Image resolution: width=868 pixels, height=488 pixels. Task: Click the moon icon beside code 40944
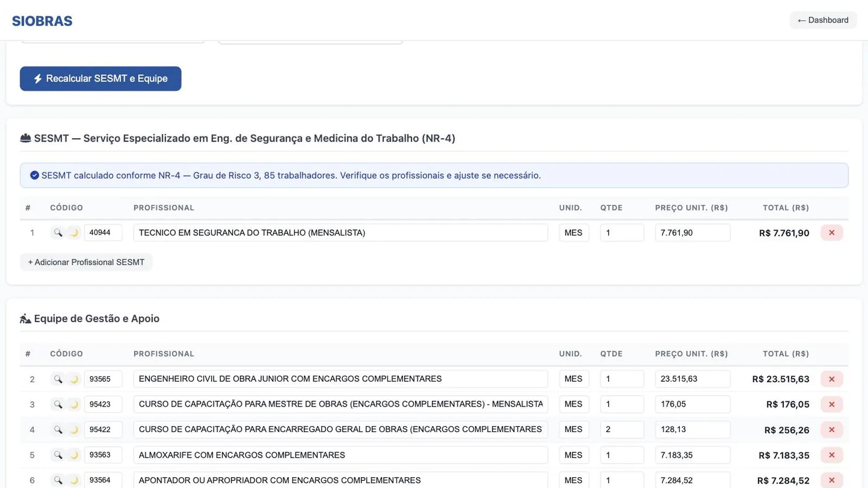(x=74, y=233)
